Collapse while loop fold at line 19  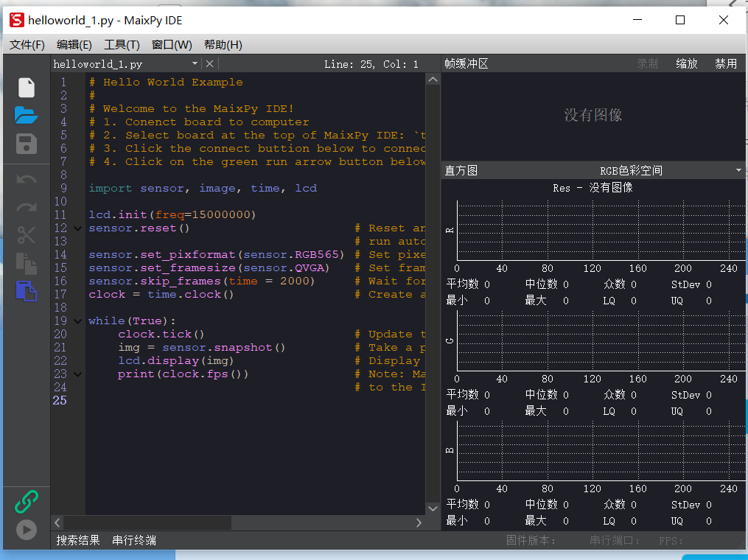point(78,321)
